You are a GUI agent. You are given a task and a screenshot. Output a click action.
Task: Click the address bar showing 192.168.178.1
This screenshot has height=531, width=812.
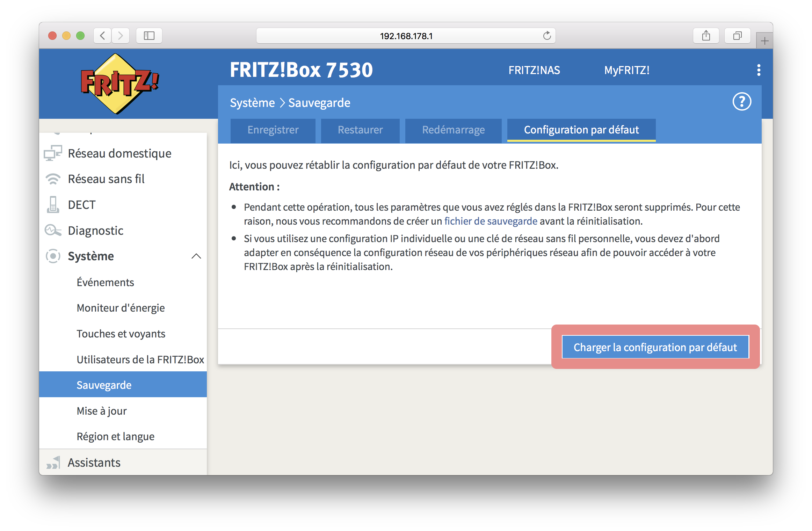tap(406, 36)
